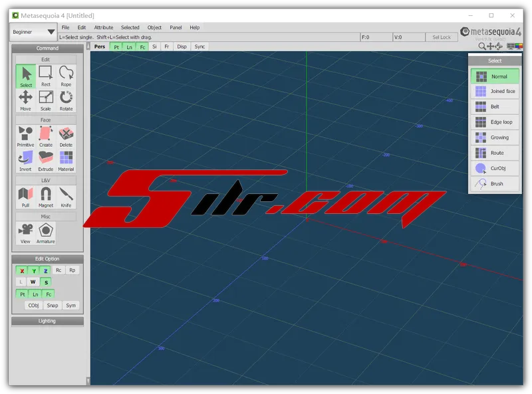Choose Belt selection mode
532x394 pixels.
(x=495, y=106)
